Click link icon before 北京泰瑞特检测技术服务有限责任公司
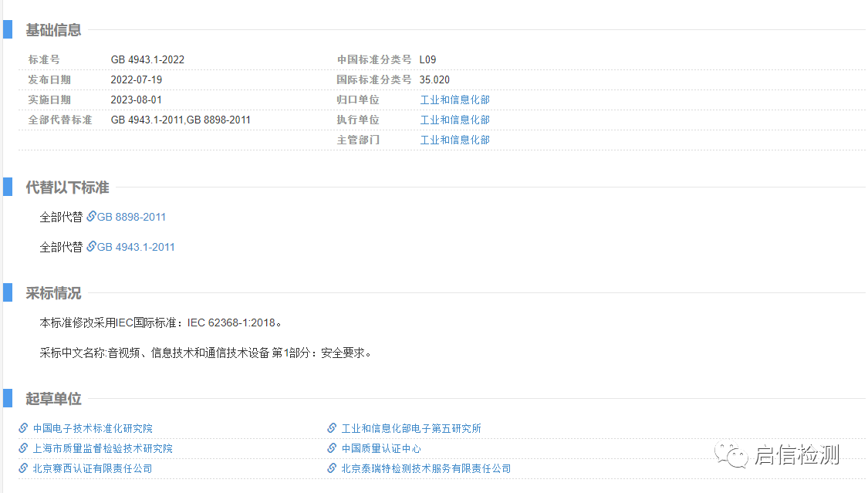 [332, 468]
